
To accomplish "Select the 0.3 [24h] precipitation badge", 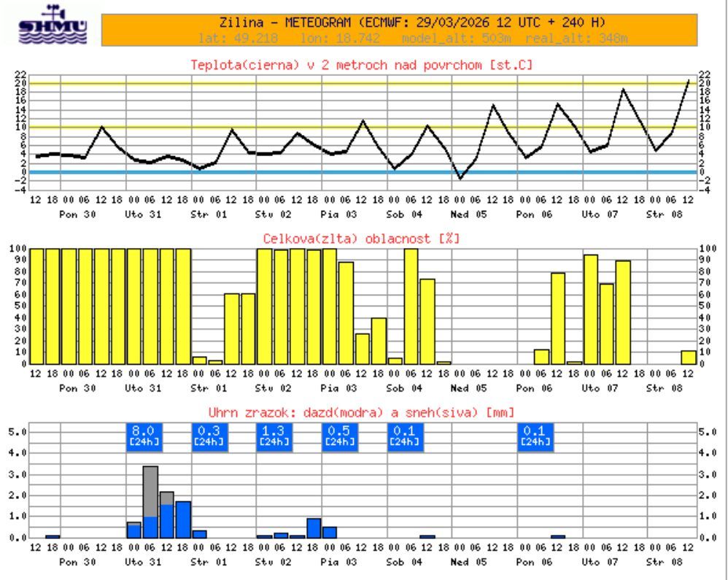I will (x=209, y=436).
